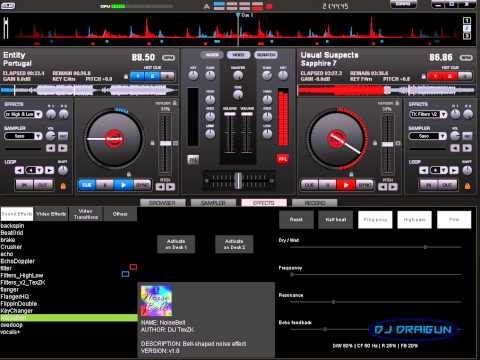Toggle the left deck smart loop lock
480x360 pixels.
[63, 186]
